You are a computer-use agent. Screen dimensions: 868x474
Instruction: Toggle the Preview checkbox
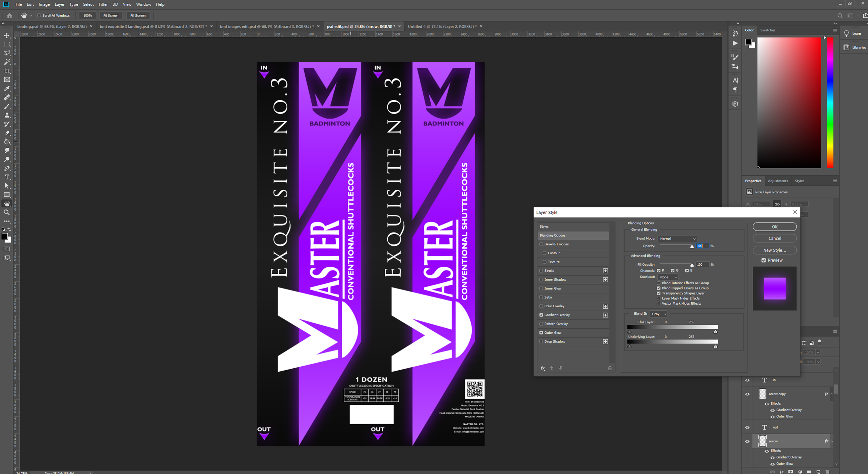point(764,260)
